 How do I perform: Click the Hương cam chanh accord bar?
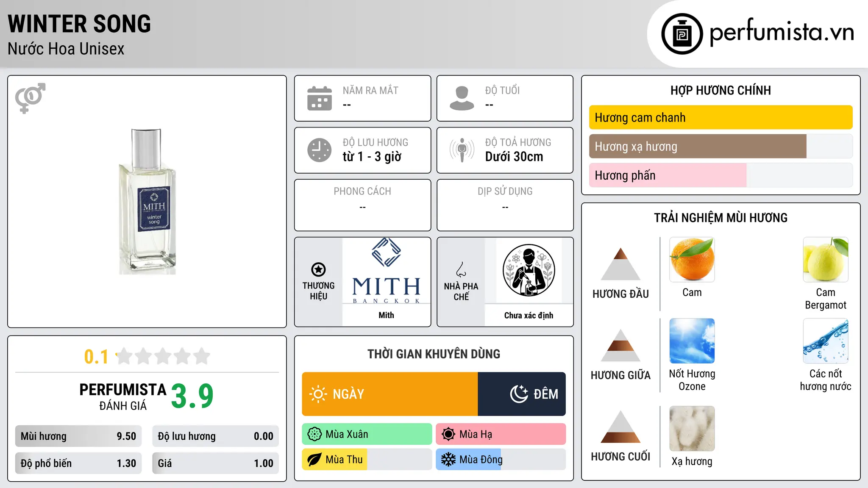721,117
